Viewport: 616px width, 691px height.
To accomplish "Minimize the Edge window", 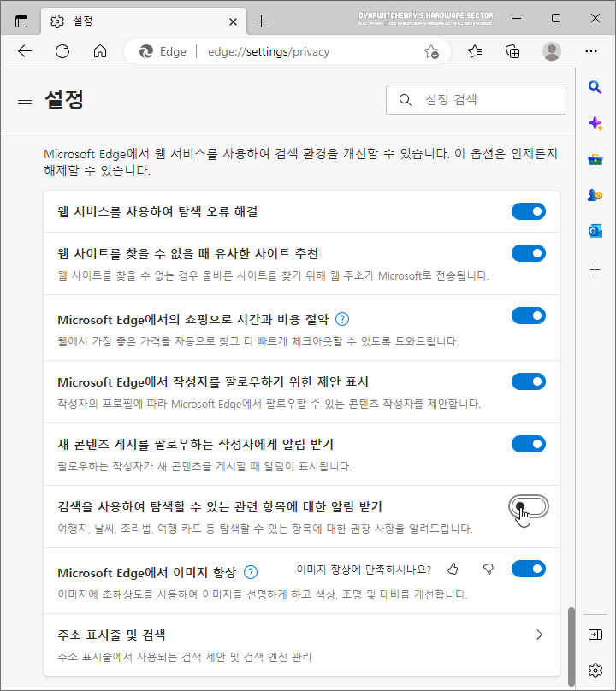I will (x=517, y=18).
